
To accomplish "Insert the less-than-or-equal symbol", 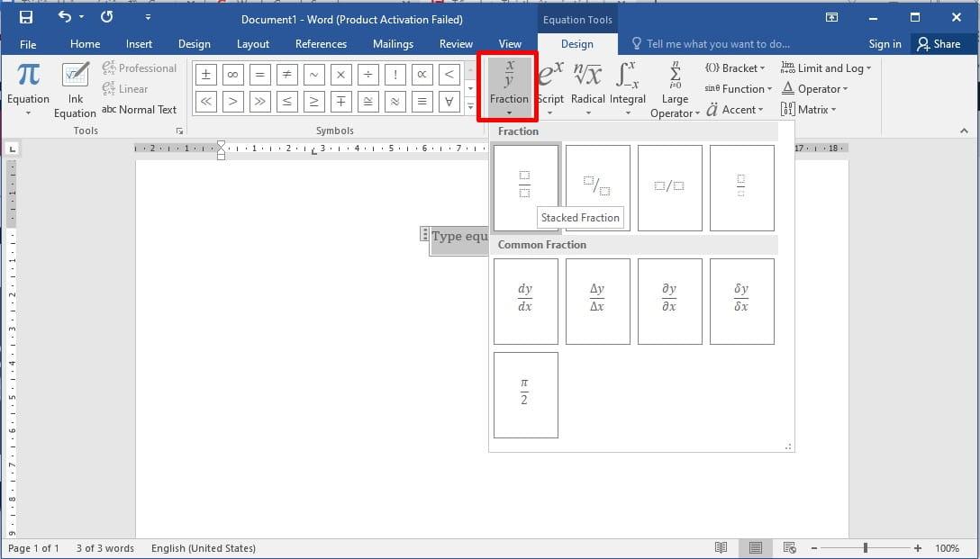I will [286, 102].
